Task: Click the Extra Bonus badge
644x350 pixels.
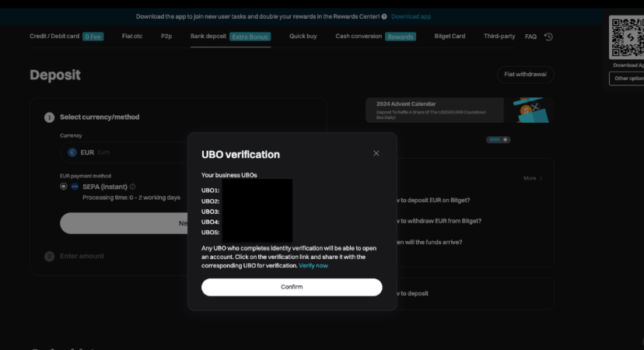Action: click(250, 37)
